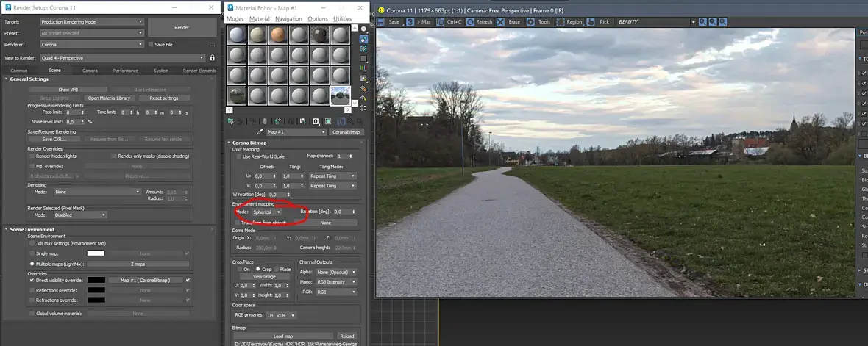Open Environment mapping Mode dropdown (Spherical)
Viewport: 868px width, 346px height.
pos(267,212)
